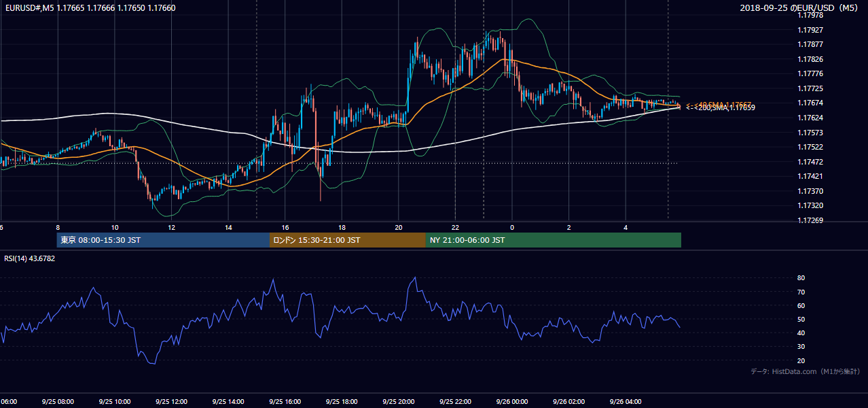868x408 pixels.
Task: Click the 9/26 02:00 time label
Action: click(x=568, y=401)
